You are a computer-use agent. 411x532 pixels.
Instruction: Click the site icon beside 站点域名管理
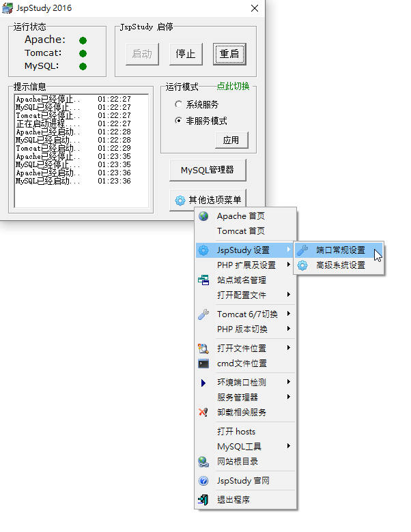203,280
